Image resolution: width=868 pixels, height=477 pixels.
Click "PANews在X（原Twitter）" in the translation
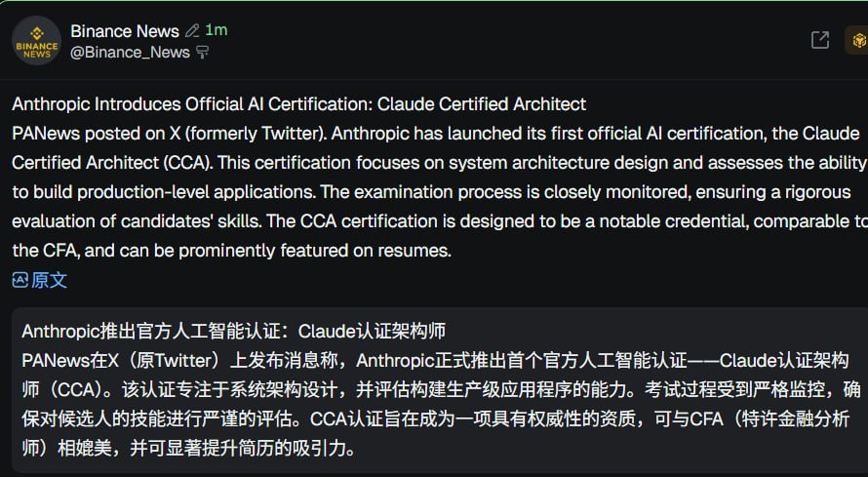tap(125, 361)
